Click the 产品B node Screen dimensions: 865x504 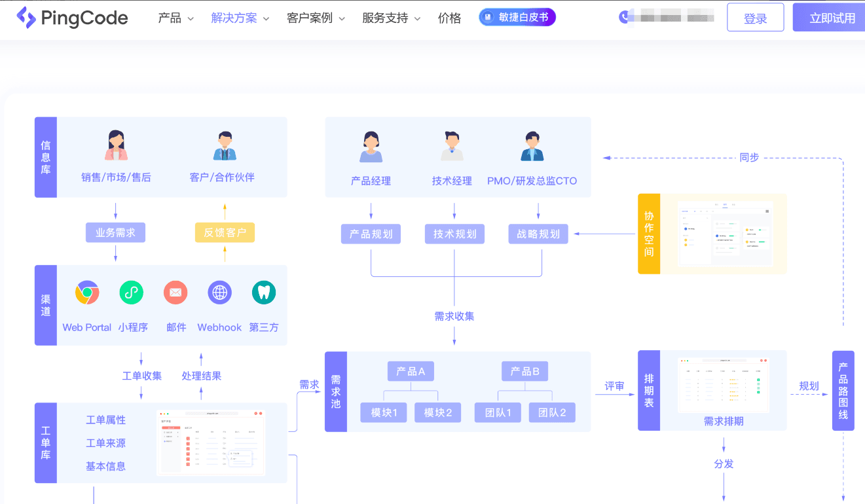pyautogui.click(x=525, y=371)
